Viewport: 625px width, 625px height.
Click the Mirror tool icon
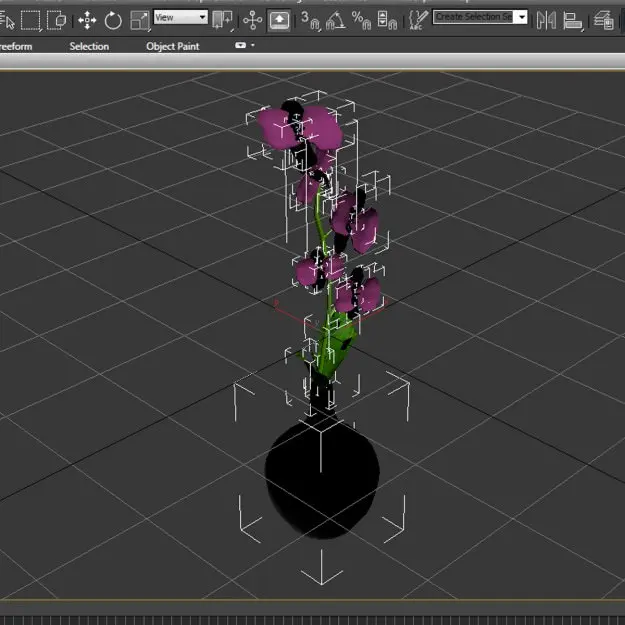coord(546,20)
